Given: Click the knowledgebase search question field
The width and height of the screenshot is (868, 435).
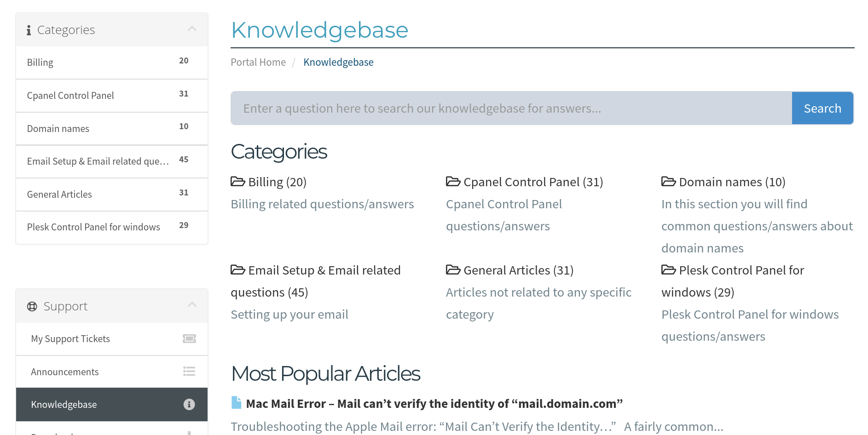Looking at the screenshot, I should pyautogui.click(x=511, y=108).
